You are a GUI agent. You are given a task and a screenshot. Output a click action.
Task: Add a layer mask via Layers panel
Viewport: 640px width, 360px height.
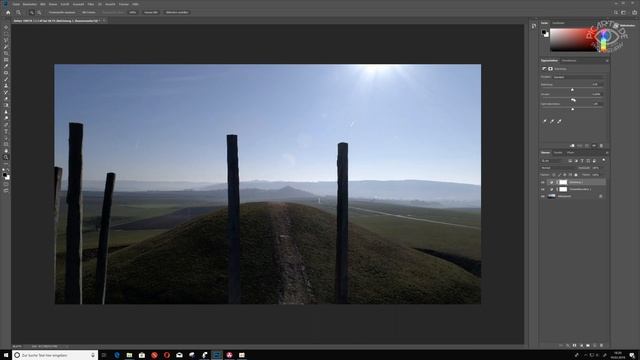click(x=574, y=346)
